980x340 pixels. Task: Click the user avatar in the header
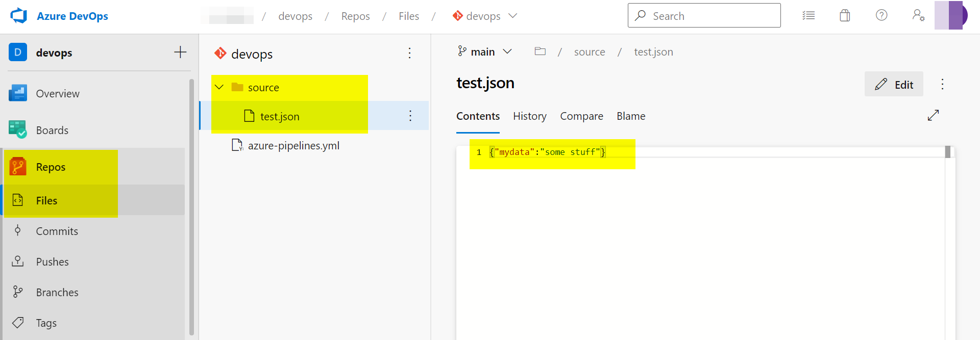coord(951,15)
